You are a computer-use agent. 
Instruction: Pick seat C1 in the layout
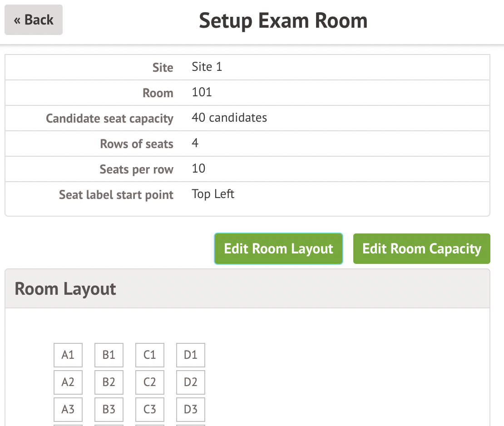(150, 355)
